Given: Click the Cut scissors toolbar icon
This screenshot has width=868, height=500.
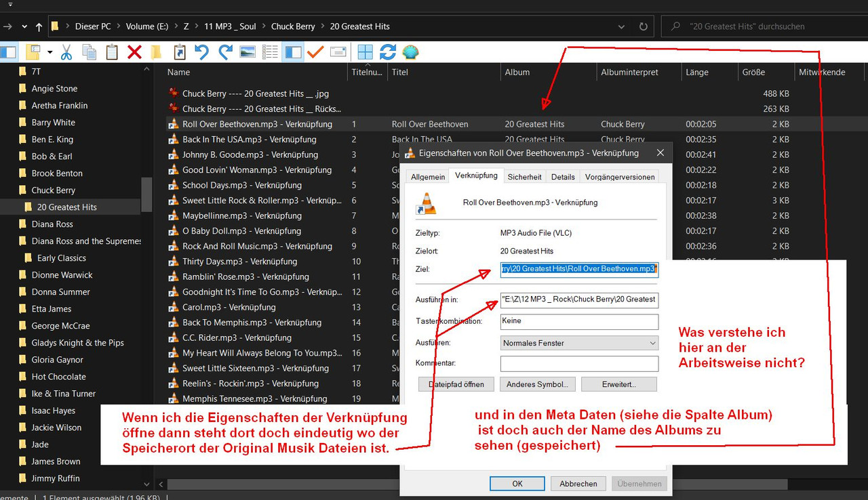Looking at the screenshot, I should pyautogui.click(x=66, y=52).
